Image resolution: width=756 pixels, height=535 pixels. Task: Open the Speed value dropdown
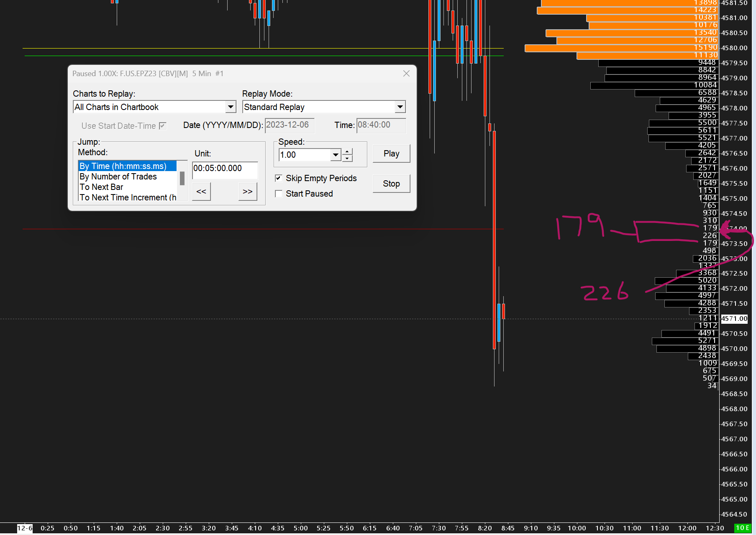pos(336,155)
